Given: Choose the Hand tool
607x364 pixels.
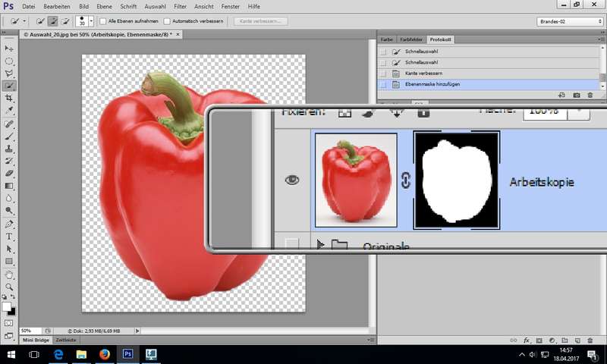Looking at the screenshot, I should click(x=10, y=275).
